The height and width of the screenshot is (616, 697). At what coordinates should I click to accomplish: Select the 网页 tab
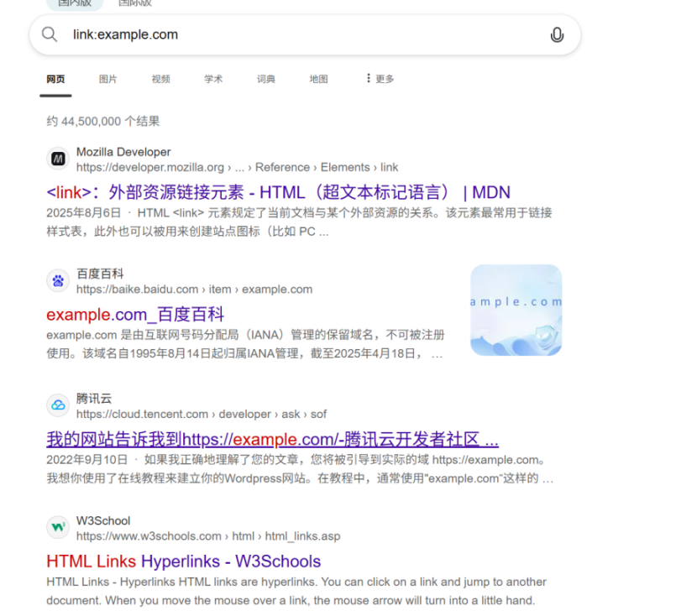click(x=55, y=79)
